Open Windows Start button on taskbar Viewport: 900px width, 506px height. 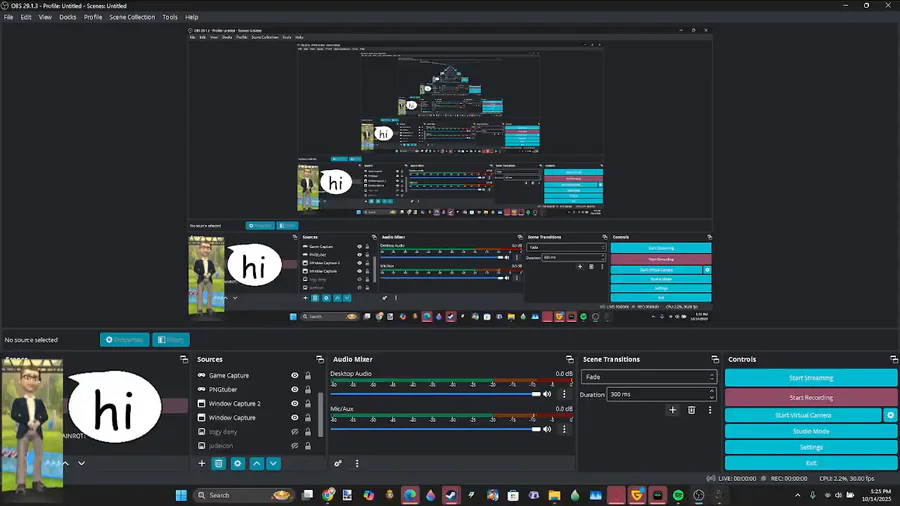(x=181, y=495)
